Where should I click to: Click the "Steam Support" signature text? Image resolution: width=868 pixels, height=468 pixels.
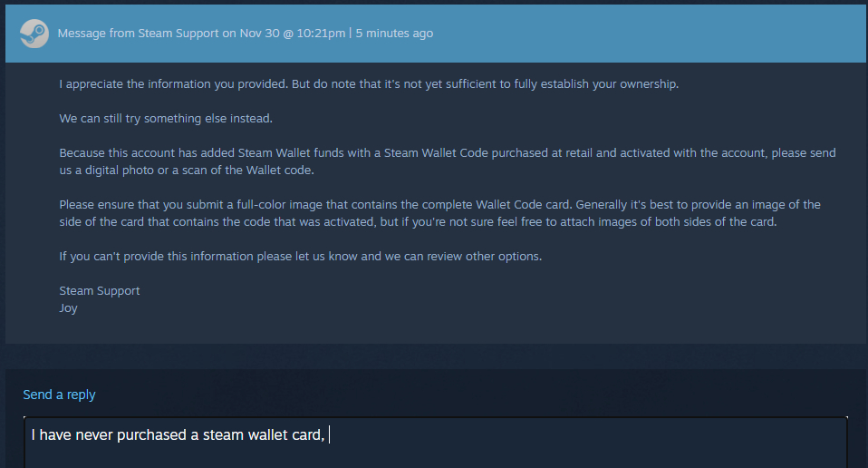click(x=100, y=290)
